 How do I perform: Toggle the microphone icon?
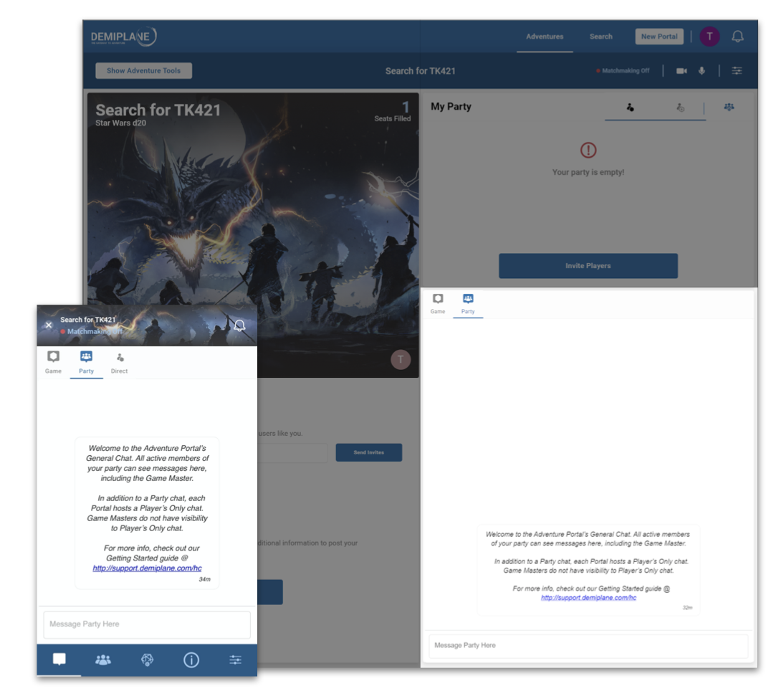pos(702,70)
